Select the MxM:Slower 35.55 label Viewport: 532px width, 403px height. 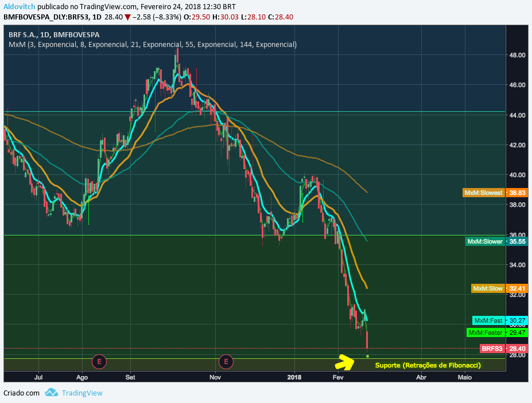coord(496,241)
